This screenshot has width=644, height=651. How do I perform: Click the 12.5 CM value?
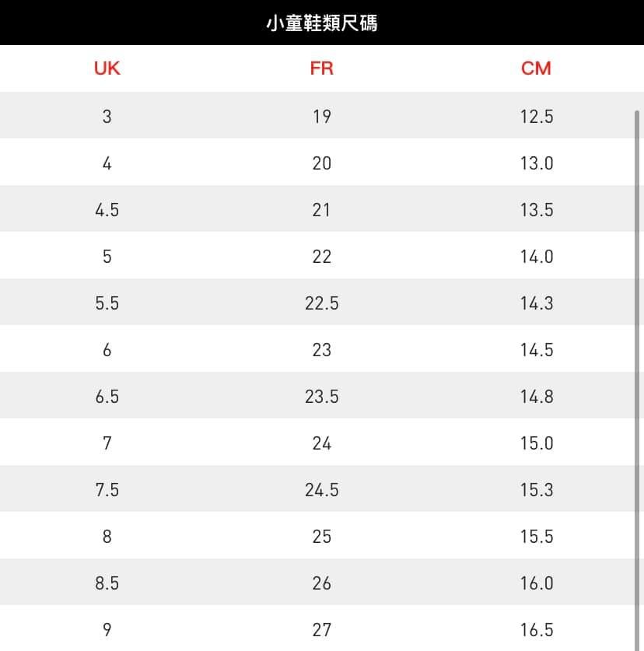tap(537, 117)
